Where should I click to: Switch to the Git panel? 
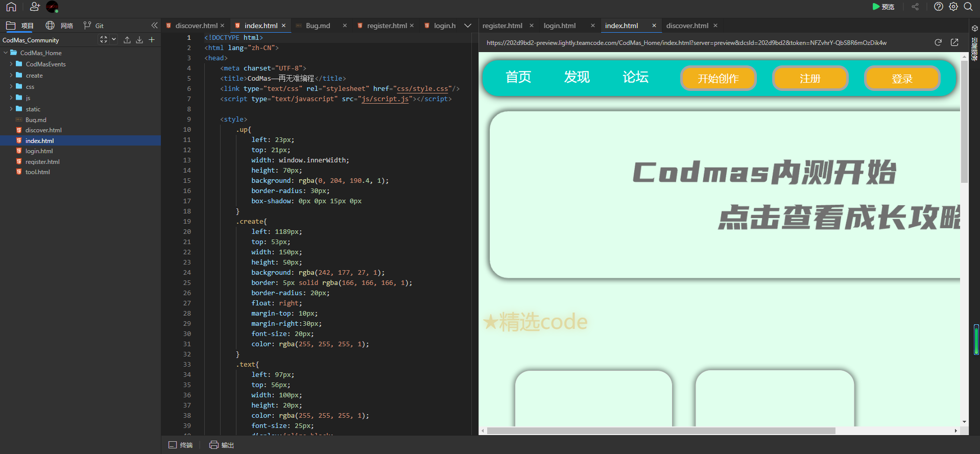click(x=93, y=26)
